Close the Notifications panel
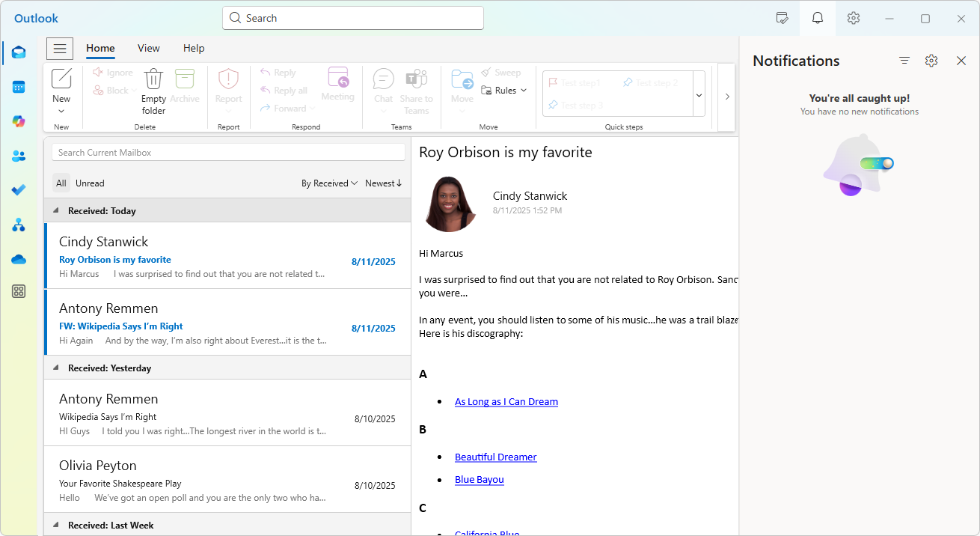The height and width of the screenshot is (536, 980). [x=961, y=61]
